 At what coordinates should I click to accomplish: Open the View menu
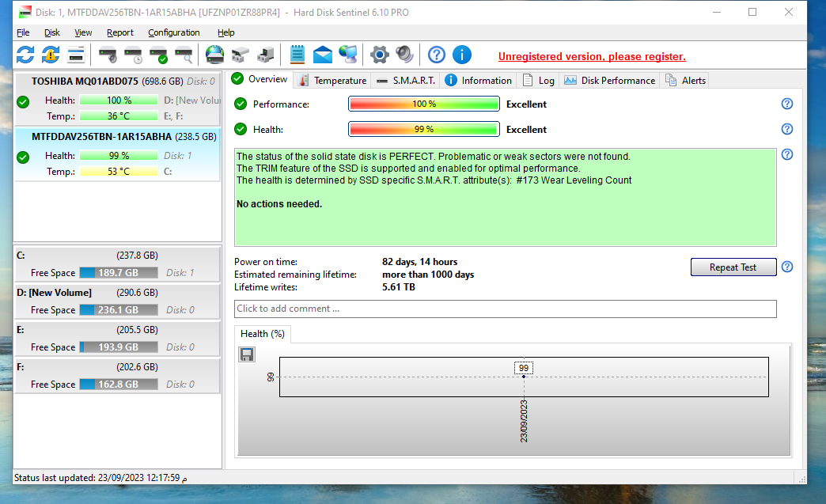83,32
